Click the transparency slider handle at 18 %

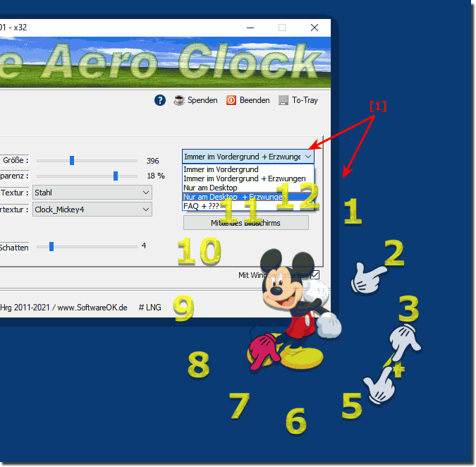pos(116,176)
